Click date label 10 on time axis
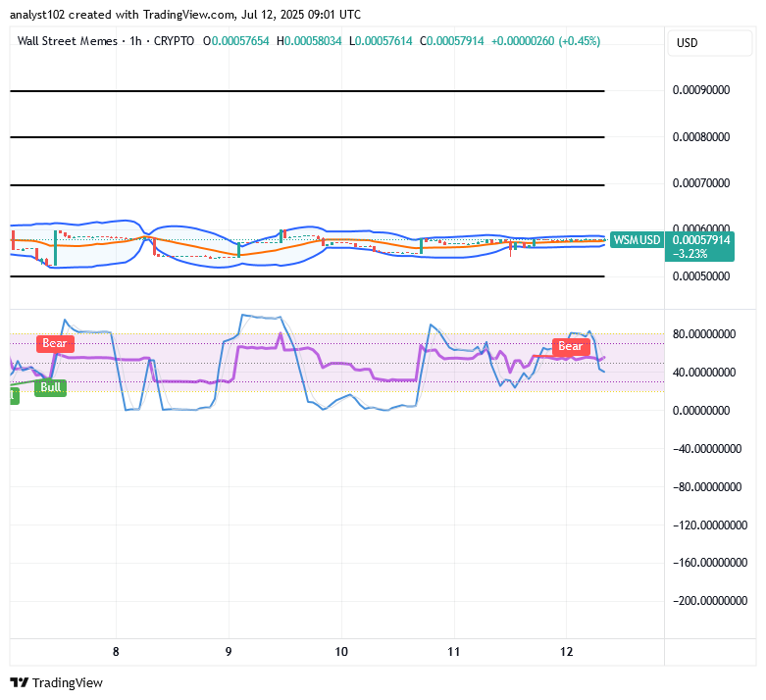The width and height of the screenshot is (766, 700). (341, 652)
